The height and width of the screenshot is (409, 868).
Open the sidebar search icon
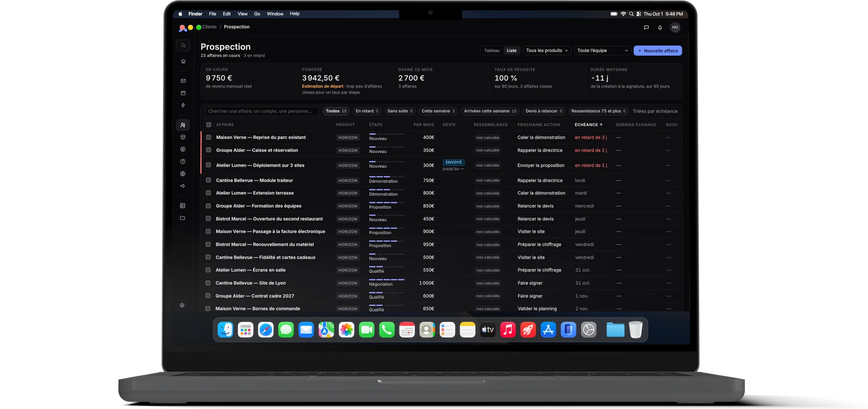coord(183,46)
